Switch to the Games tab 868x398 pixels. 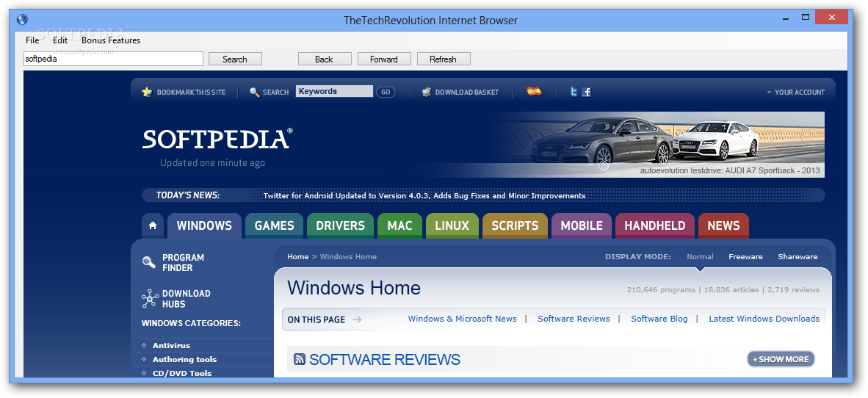(x=274, y=226)
